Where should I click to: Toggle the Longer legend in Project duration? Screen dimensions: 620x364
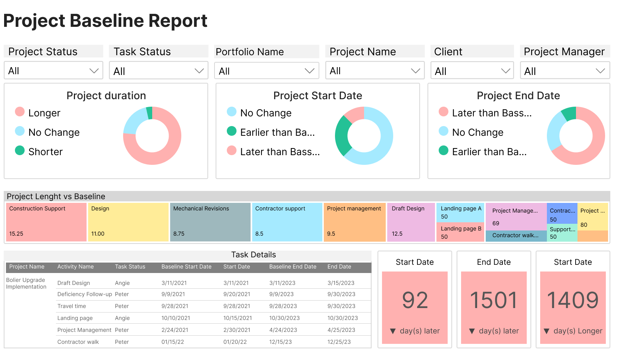19,112
